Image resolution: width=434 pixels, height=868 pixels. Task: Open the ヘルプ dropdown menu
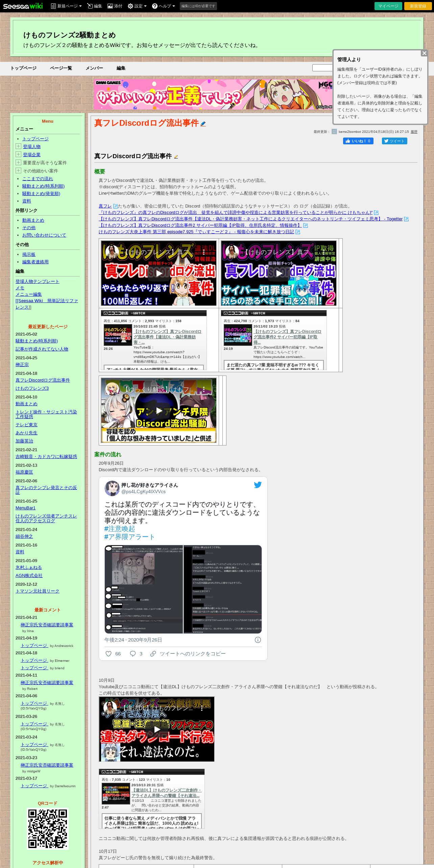coord(164,6)
